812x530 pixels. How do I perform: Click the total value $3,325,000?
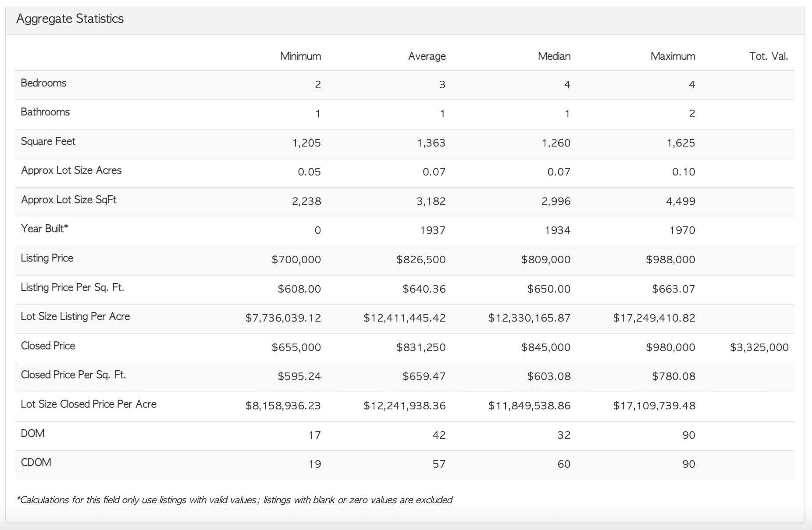point(759,347)
